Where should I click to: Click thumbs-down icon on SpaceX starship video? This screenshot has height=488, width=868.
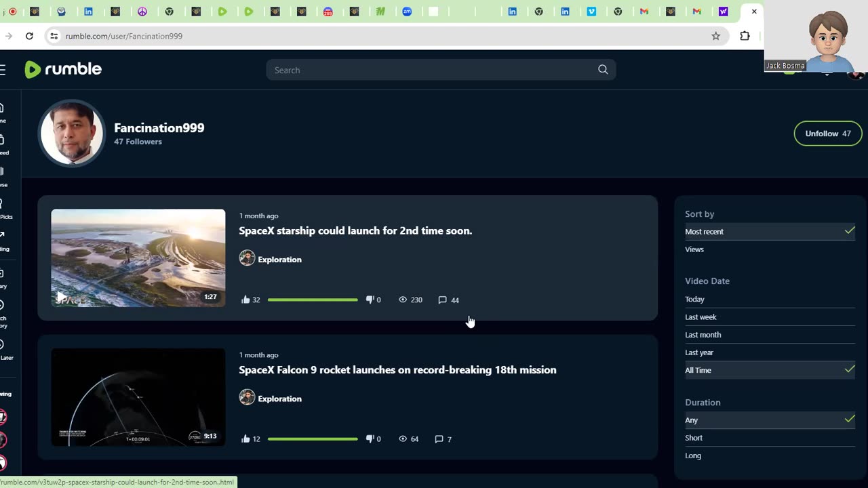point(370,300)
